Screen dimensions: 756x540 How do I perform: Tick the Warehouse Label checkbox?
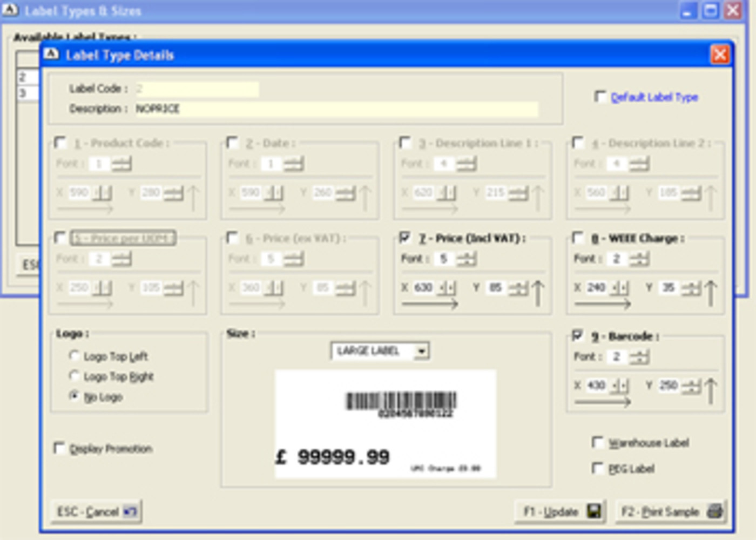click(597, 442)
